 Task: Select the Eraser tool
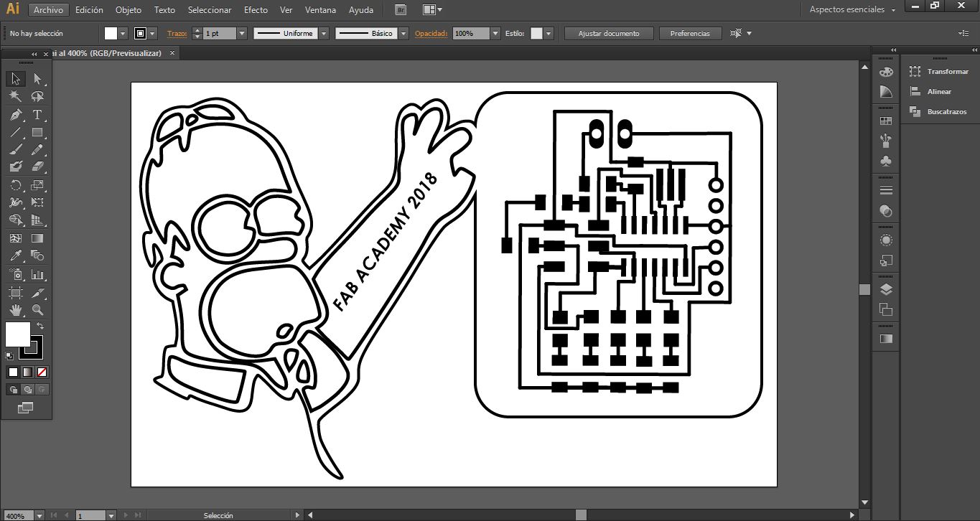(37, 166)
